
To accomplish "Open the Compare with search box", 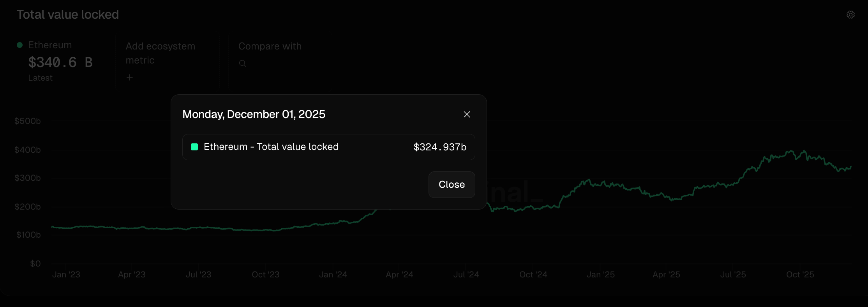I will tap(280, 61).
